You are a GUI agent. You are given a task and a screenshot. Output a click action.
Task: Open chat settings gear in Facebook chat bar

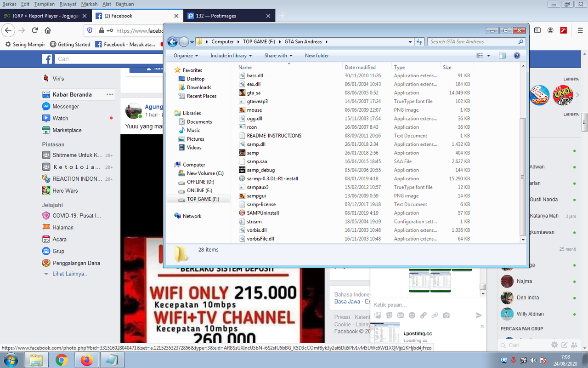554,345
